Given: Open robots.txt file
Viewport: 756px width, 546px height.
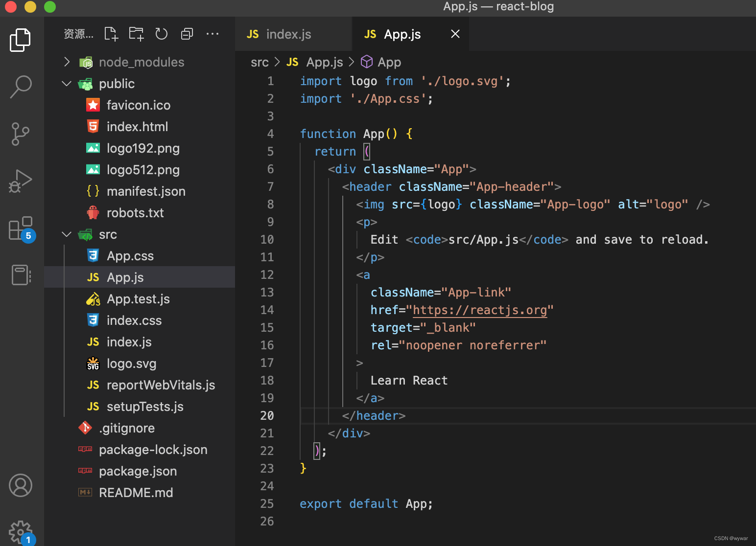Looking at the screenshot, I should coord(140,213).
